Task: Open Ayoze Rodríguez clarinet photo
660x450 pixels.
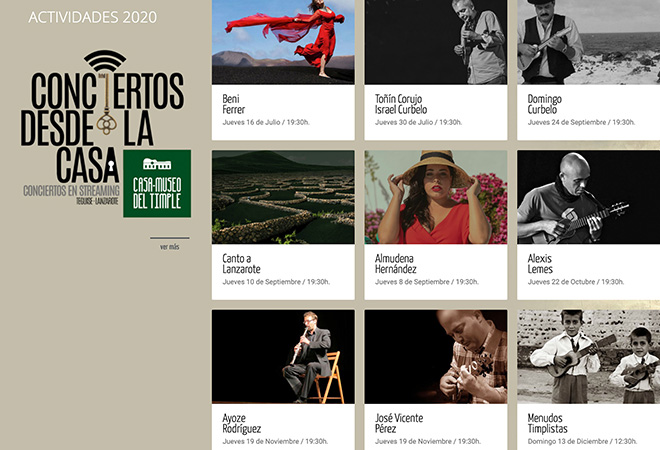Action: click(283, 356)
